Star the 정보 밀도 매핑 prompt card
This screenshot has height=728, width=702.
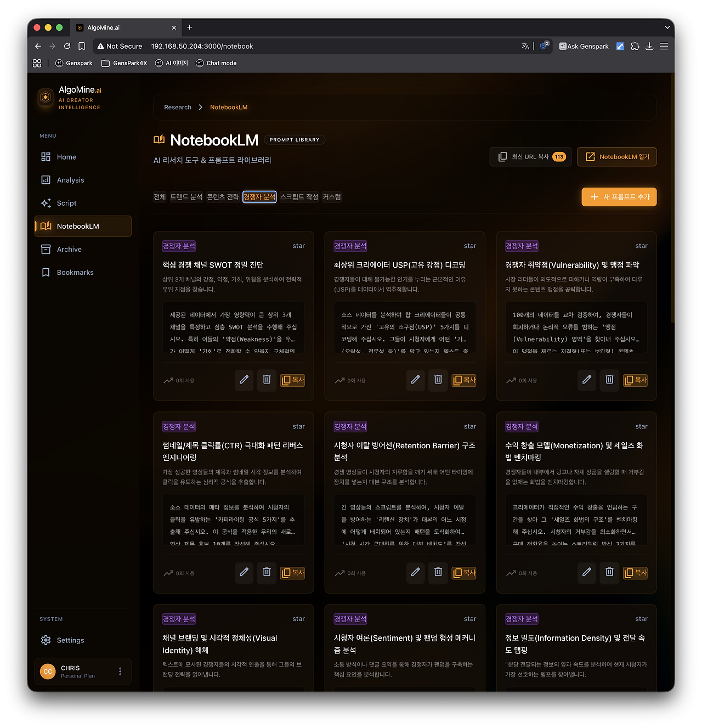(641, 618)
